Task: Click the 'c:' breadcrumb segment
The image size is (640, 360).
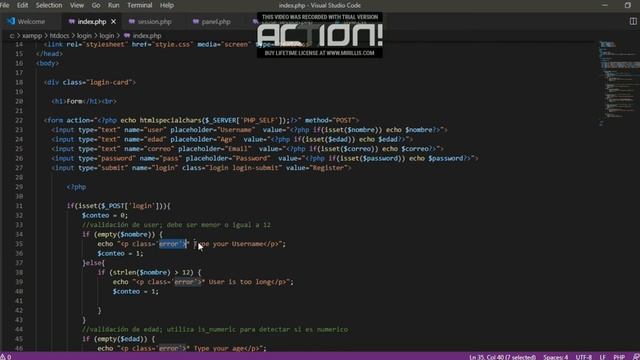Action: point(12,36)
